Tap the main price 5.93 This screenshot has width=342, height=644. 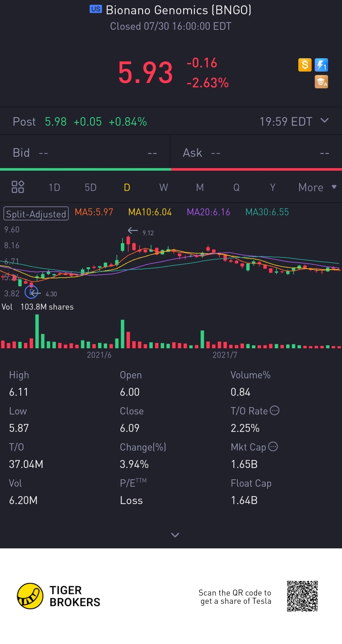(146, 73)
